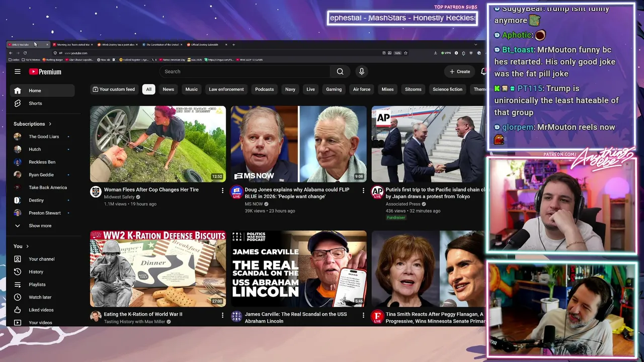Viewport: 644px width, 362px height.
Task: Open a new browser tab
Action: pos(233,45)
